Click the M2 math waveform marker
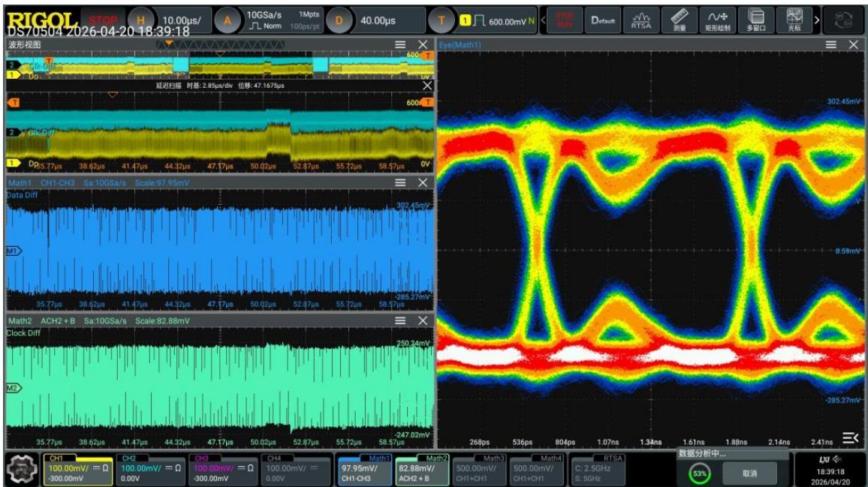Image resolution: width=868 pixels, height=487 pixels. click(x=13, y=388)
